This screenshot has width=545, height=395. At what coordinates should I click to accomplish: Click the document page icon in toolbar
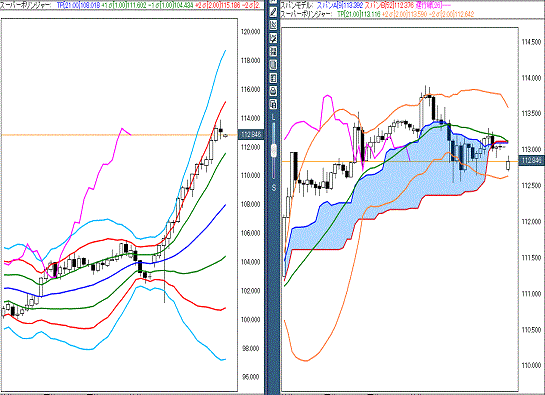click(273, 65)
